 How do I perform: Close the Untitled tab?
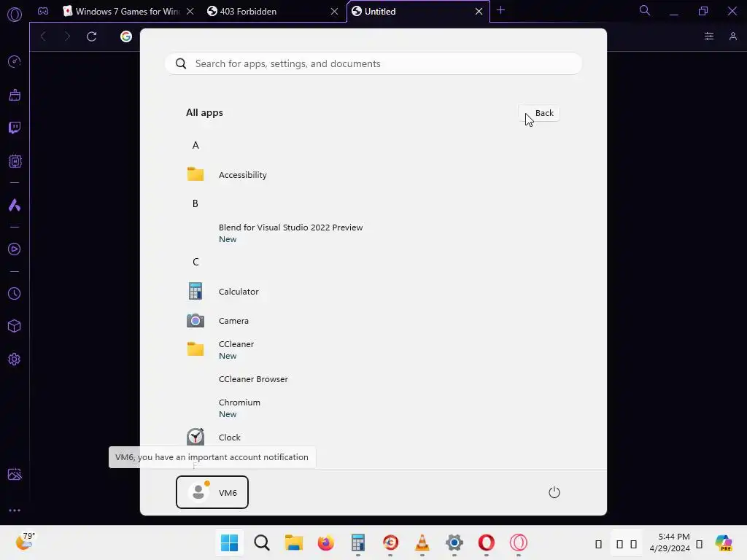coord(479,12)
